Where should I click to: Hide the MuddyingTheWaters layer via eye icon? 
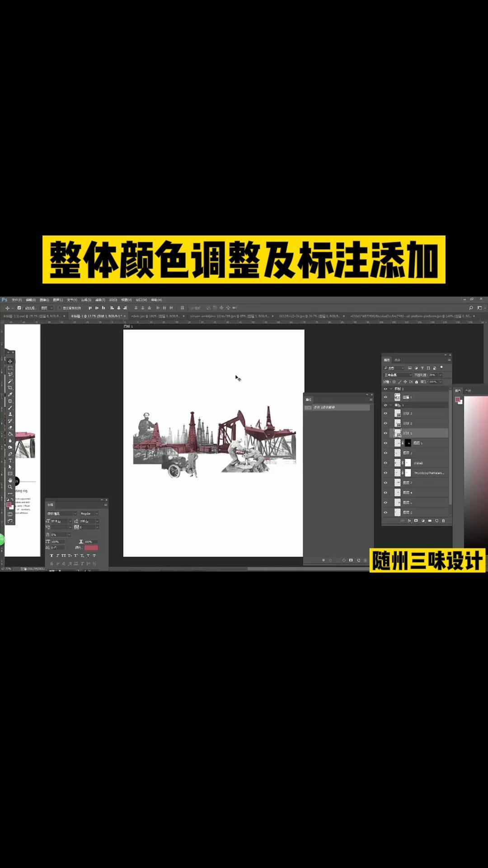click(x=385, y=473)
